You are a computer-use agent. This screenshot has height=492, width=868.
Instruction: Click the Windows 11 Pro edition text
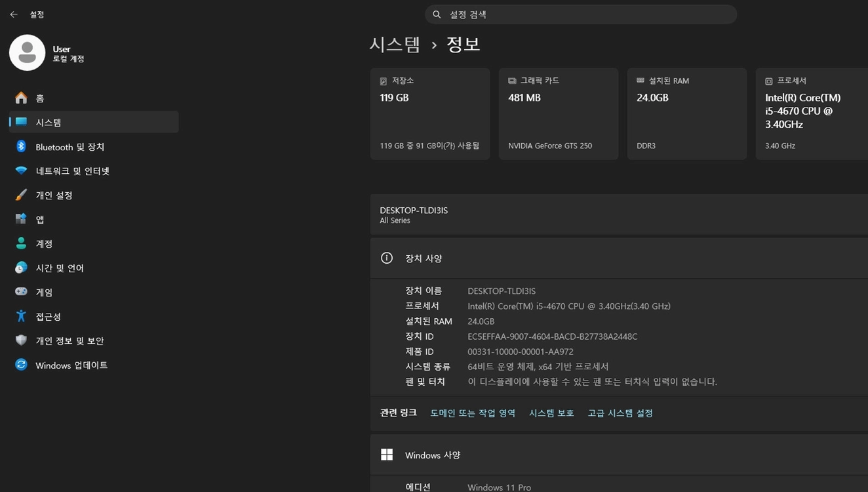coord(499,487)
